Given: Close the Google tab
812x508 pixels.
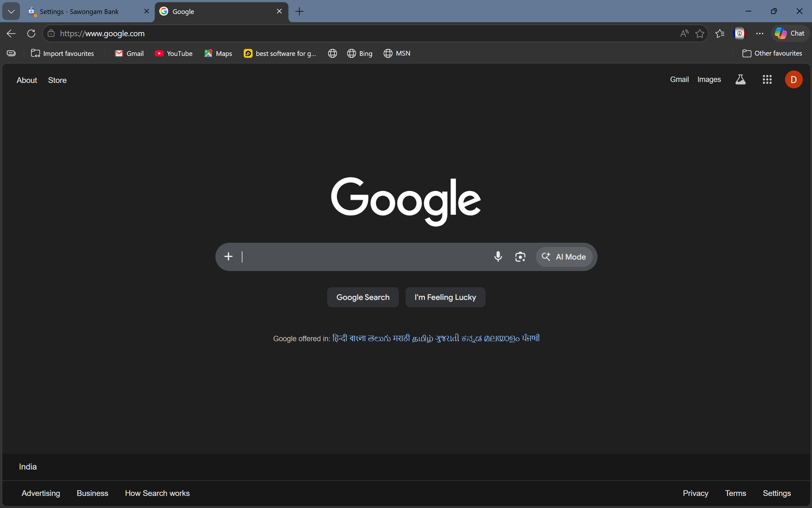Looking at the screenshot, I should [279, 11].
